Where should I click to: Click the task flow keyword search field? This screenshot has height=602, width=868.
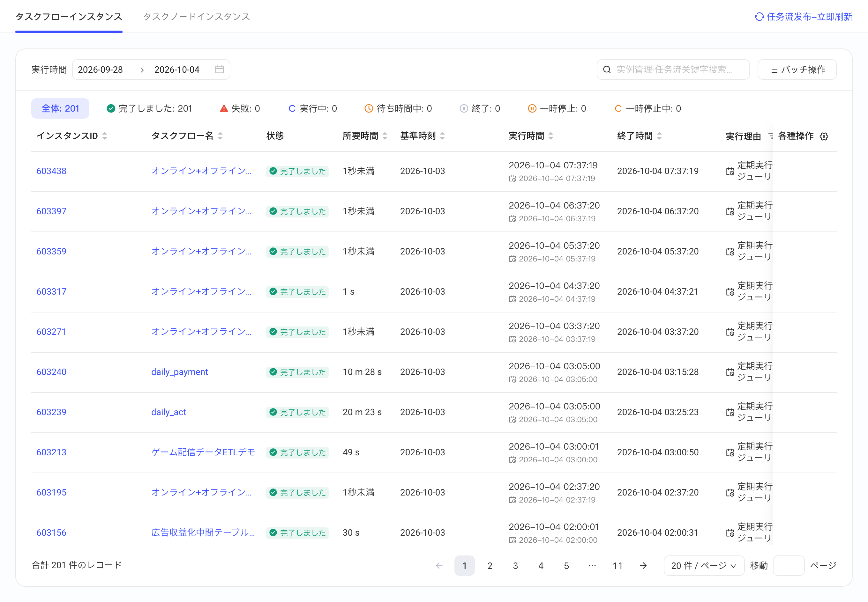point(673,70)
